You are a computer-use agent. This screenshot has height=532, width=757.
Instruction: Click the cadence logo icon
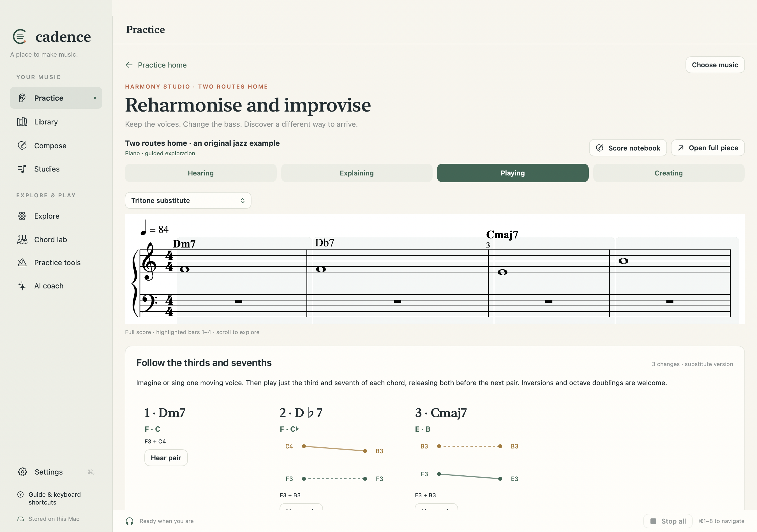tap(19, 37)
